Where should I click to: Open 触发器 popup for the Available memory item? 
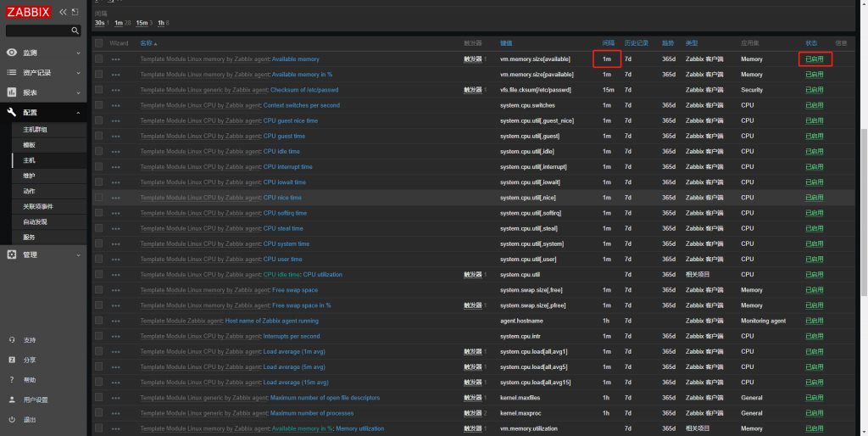(x=473, y=59)
